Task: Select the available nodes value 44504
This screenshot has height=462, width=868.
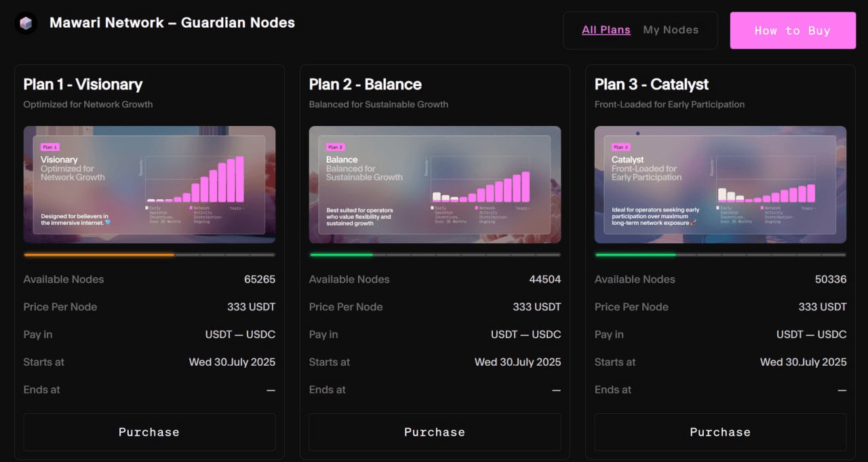Action: click(545, 279)
